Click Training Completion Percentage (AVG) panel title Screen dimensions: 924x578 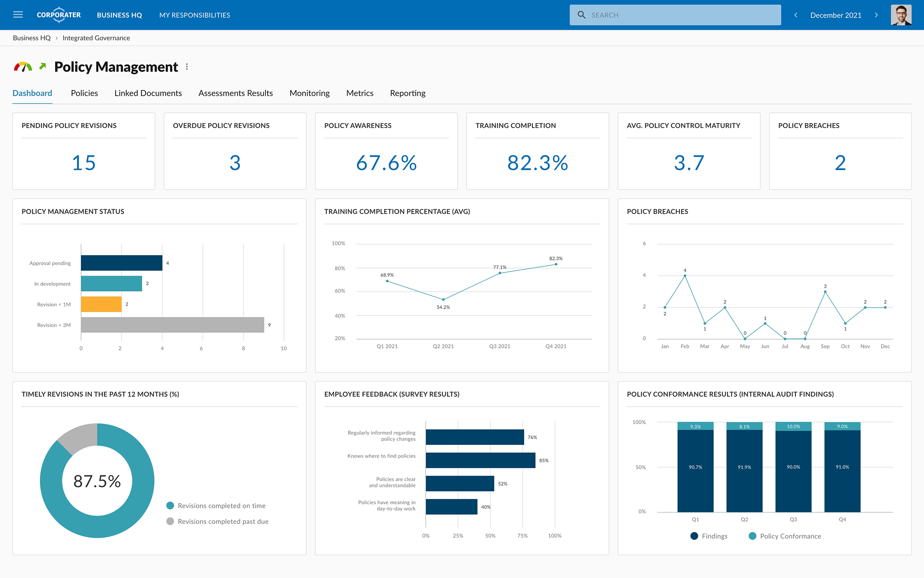pos(397,212)
